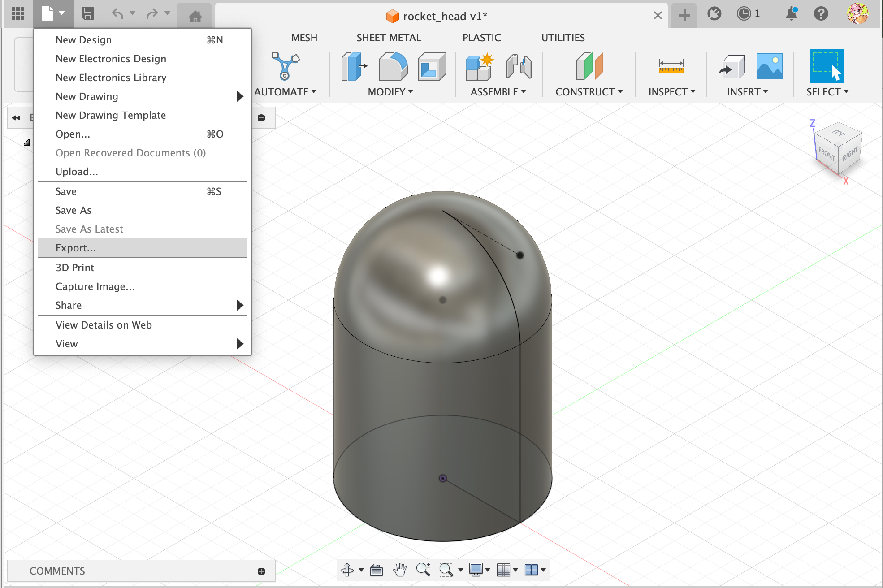
Task: Click the Shell tool icon
Action: [x=431, y=66]
